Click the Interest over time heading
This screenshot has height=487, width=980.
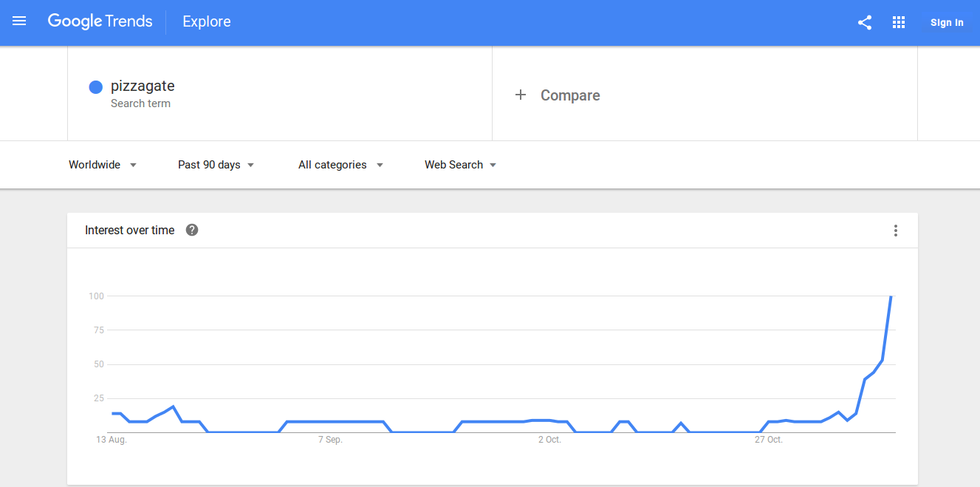130,230
